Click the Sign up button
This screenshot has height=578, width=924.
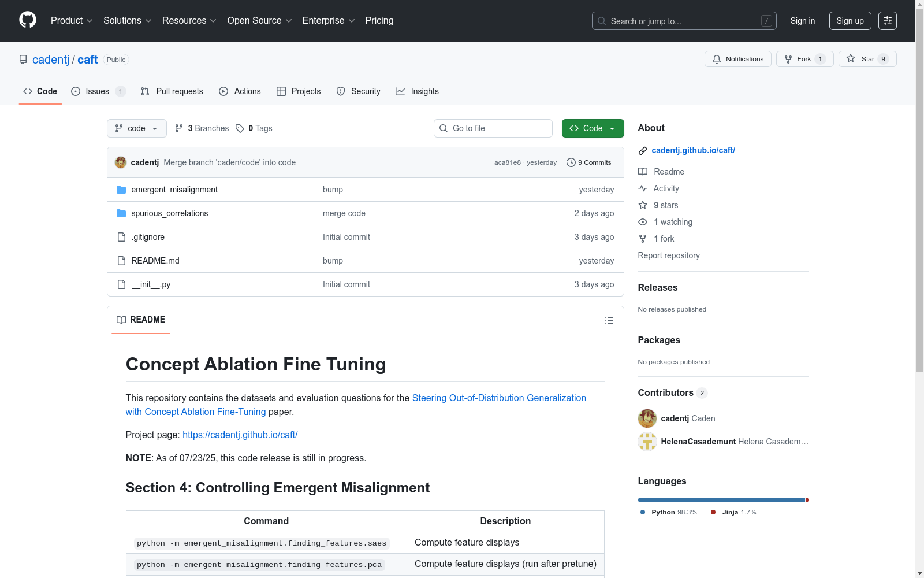click(850, 21)
